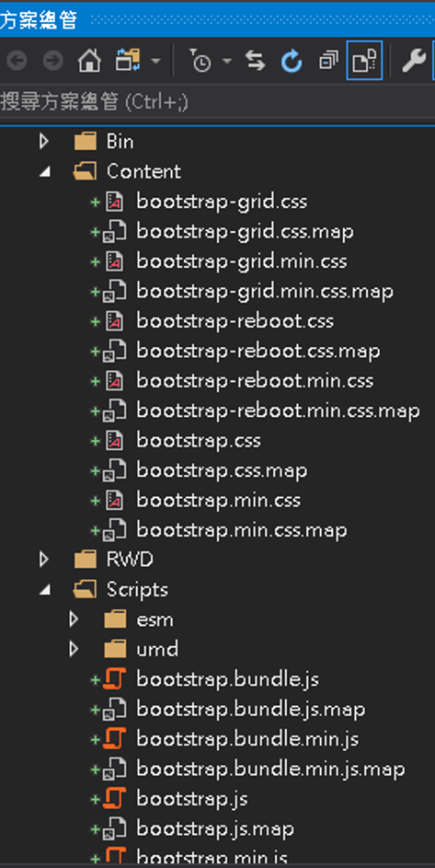Select bootstrap.bundle.min.js.map file
Image resolution: width=435 pixels, height=868 pixels.
270,769
